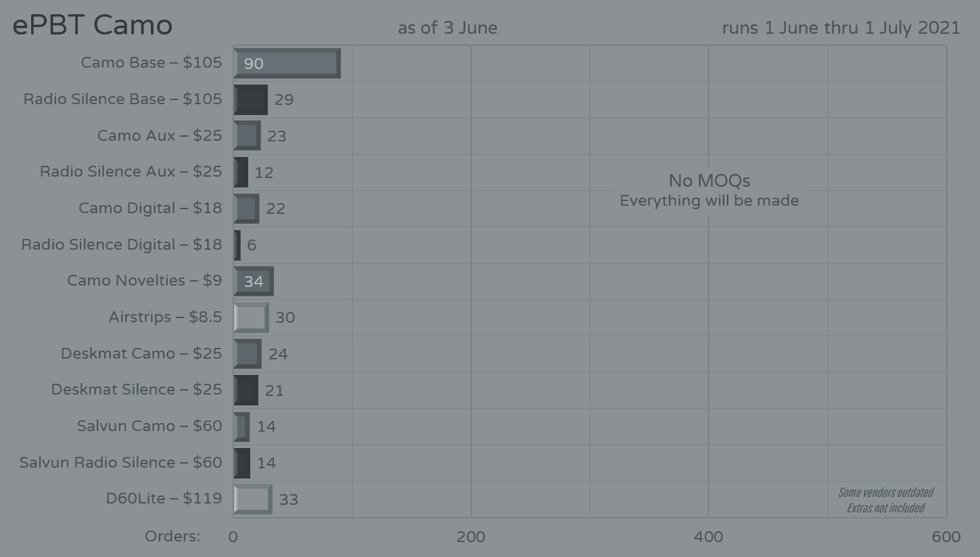Click the Camo Base bar showing 90
The image size is (980, 557).
(x=287, y=64)
